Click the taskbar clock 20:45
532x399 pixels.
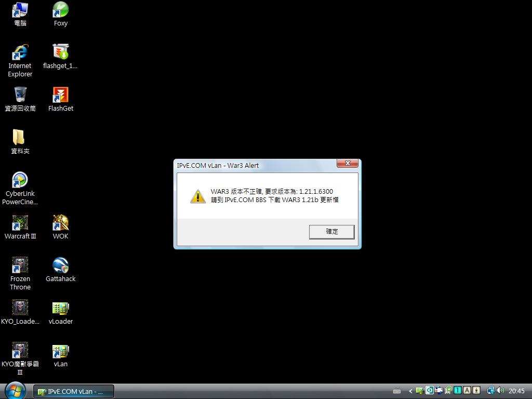[516, 391]
